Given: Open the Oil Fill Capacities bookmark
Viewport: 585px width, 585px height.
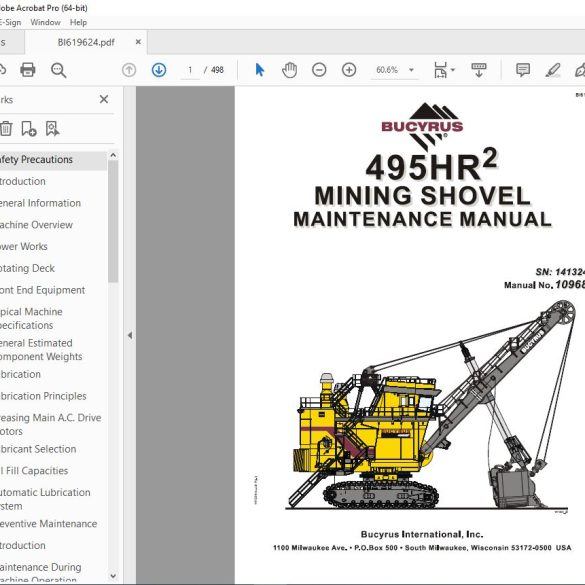Looking at the screenshot, I should point(34,470).
